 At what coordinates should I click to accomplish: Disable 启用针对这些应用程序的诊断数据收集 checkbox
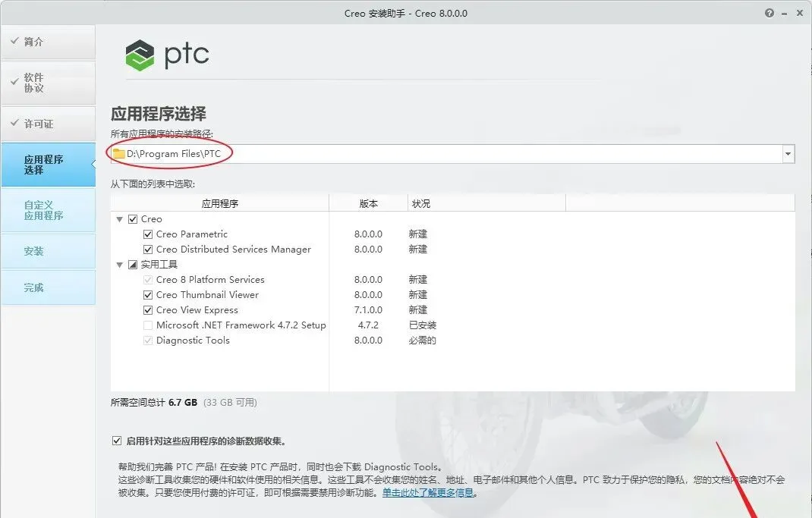click(x=117, y=441)
